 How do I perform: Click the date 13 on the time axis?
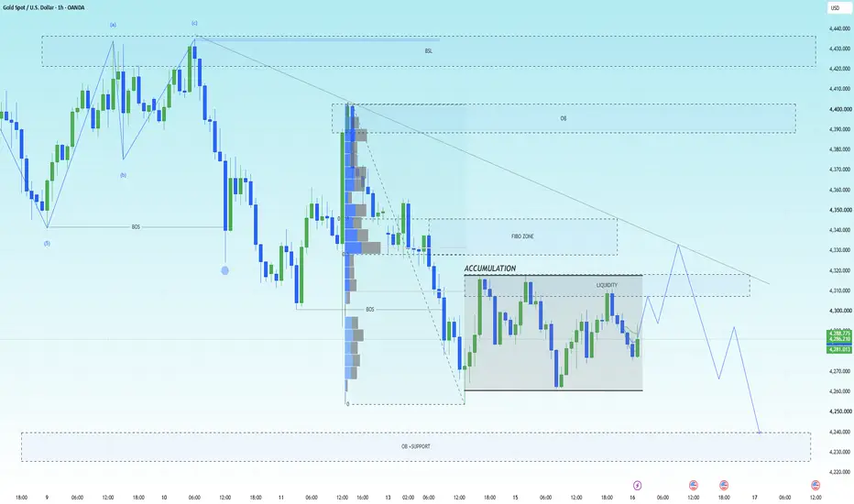pos(388,498)
